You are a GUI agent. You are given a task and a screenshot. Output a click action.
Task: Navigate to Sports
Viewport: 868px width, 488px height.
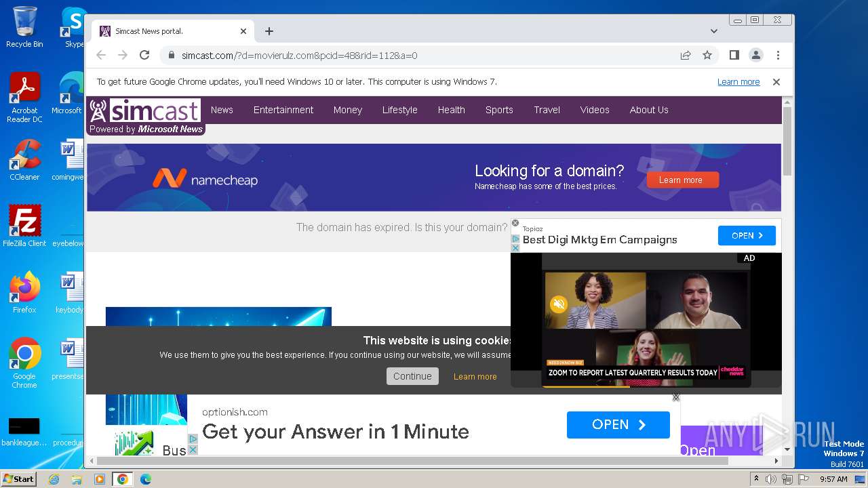coord(499,110)
